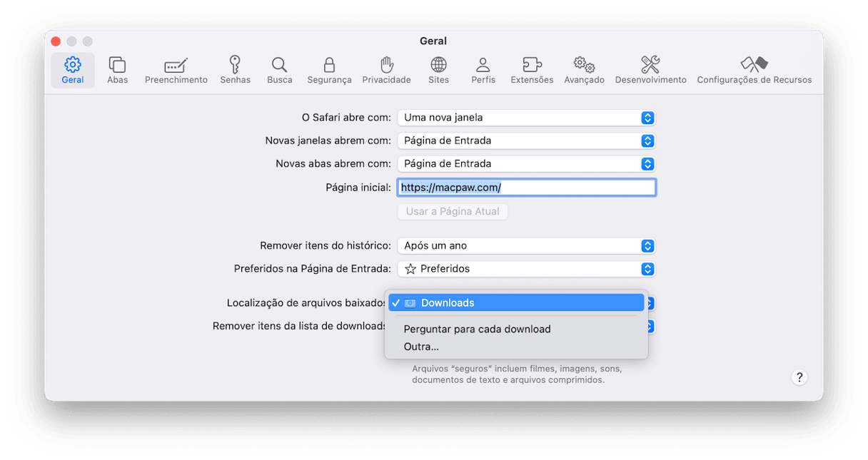Select 'Outra...' in the location menu
The image size is (868, 460).
click(421, 347)
